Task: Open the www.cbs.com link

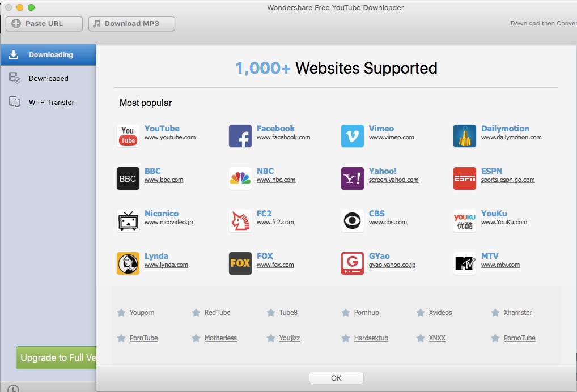Action: (x=388, y=222)
